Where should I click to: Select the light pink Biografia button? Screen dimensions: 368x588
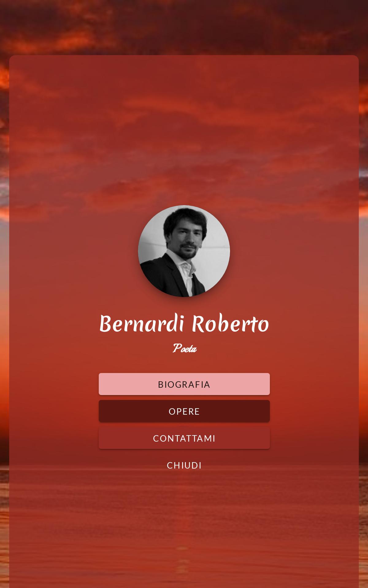(x=184, y=384)
